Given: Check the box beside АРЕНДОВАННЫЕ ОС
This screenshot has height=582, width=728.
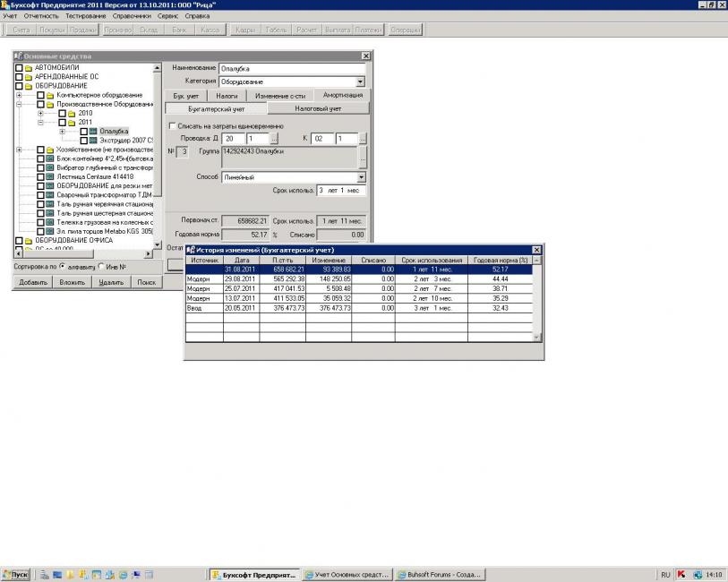Looking at the screenshot, I should tap(19, 77).
